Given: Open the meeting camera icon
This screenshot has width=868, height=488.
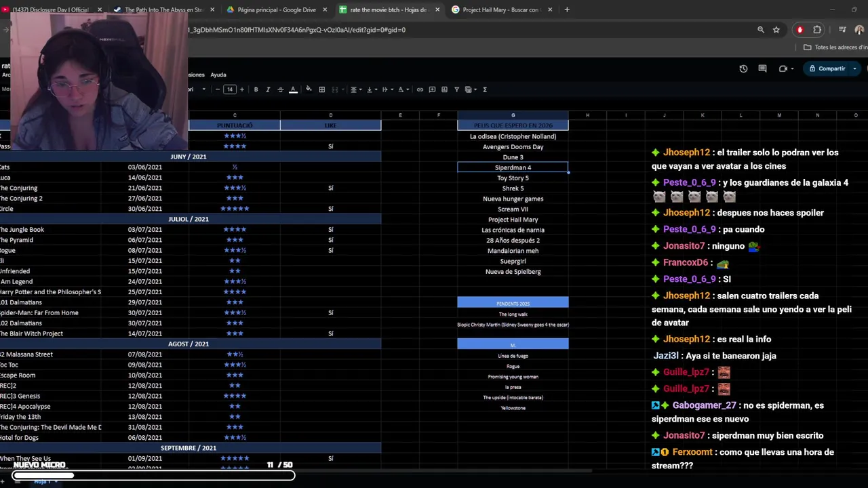Looking at the screenshot, I should tap(785, 68).
